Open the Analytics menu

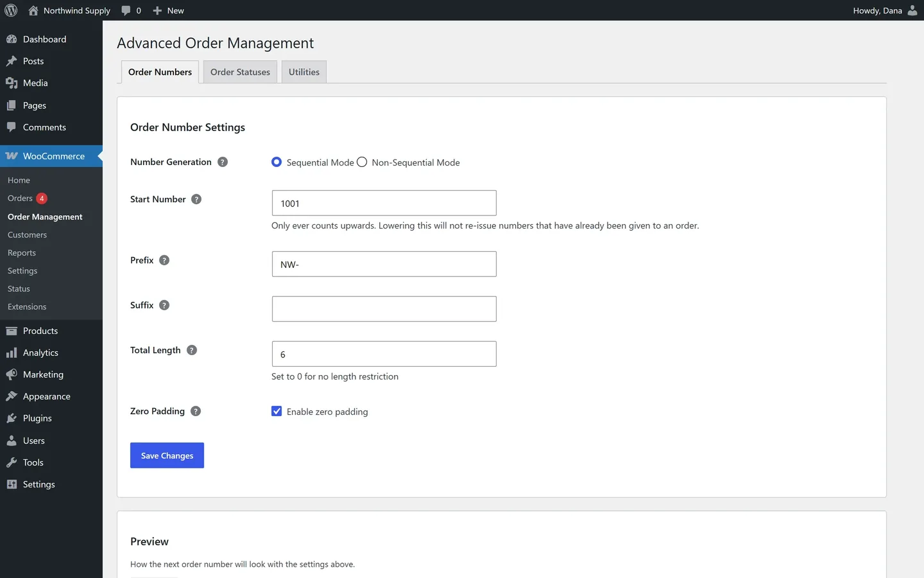click(51, 353)
